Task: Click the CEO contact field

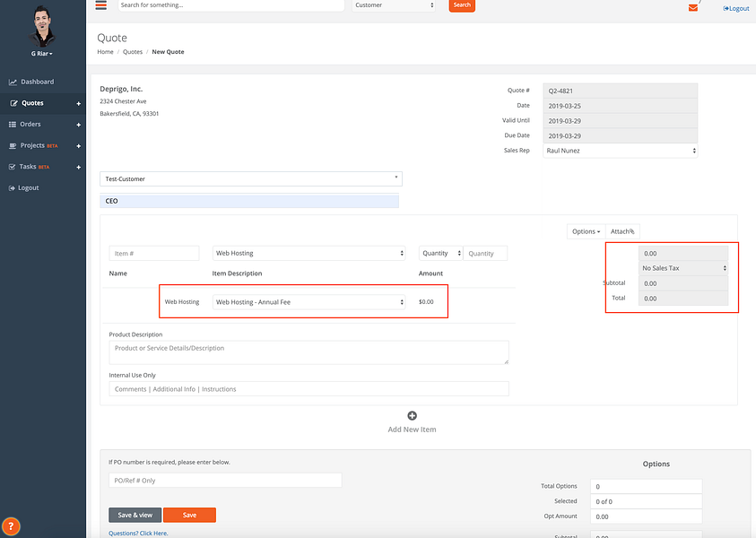Action: (x=249, y=201)
